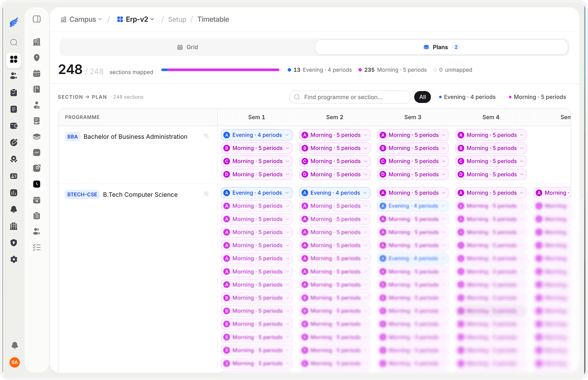Click the Sem 1 column header

[256, 117]
